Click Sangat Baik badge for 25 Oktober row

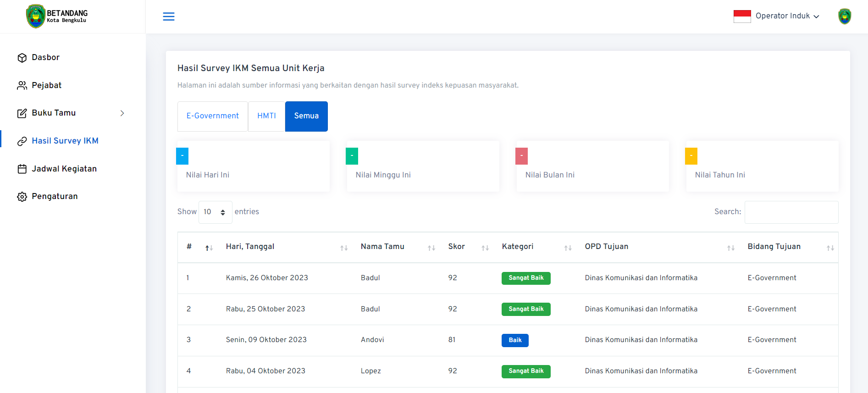pyautogui.click(x=526, y=310)
